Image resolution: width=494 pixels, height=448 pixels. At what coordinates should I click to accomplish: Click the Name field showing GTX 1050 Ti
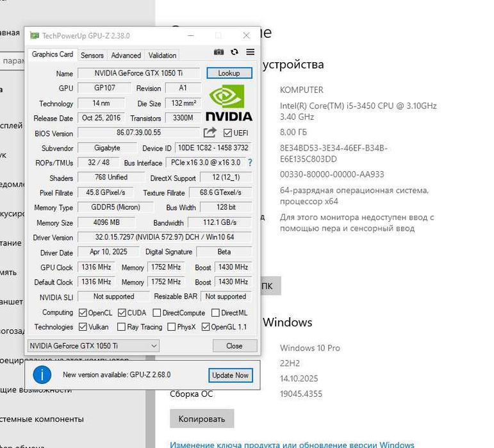[x=138, y=73]
